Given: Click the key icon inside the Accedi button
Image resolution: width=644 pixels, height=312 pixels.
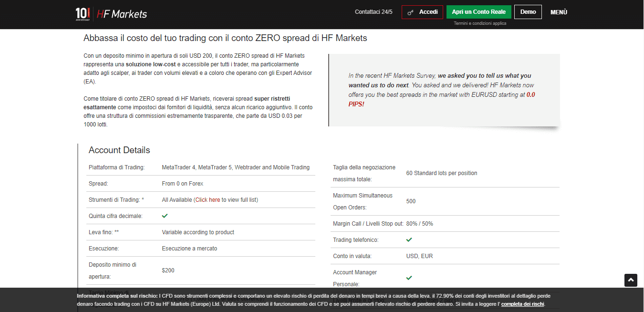Looking at the screenshot, I should coord(411,12).
